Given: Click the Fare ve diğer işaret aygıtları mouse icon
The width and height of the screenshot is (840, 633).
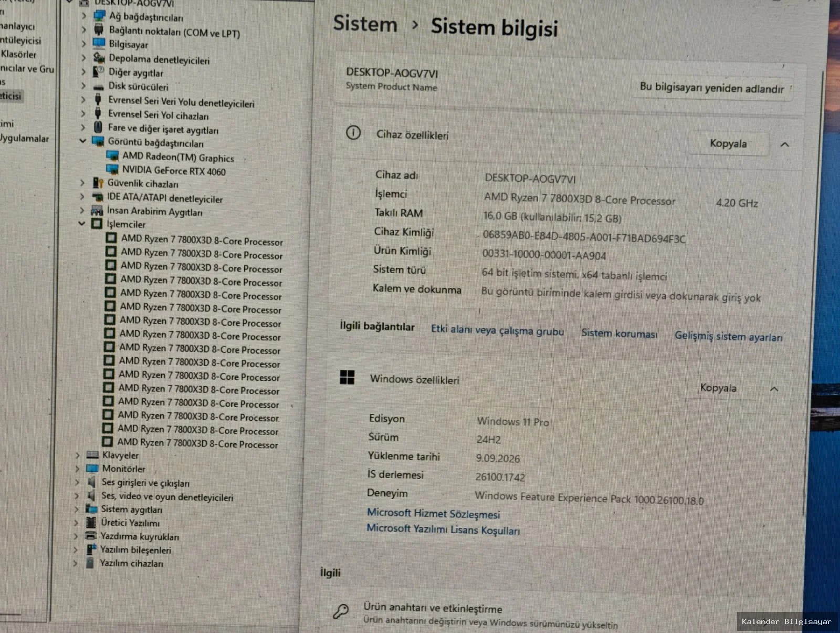Looking at the screenshot, I should pos(98,127).
